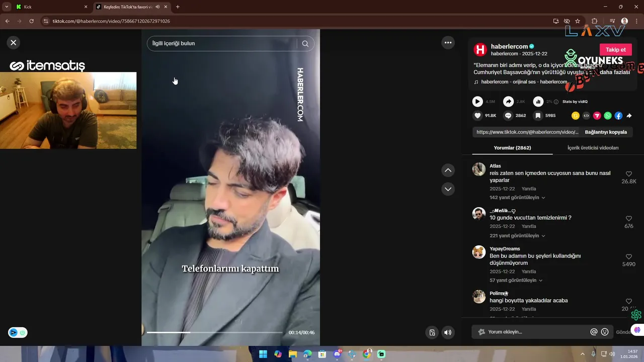This screenshot has height=362, width=644.
Task: Open Chrome three-dot menu
Action: tap(636, 21)
